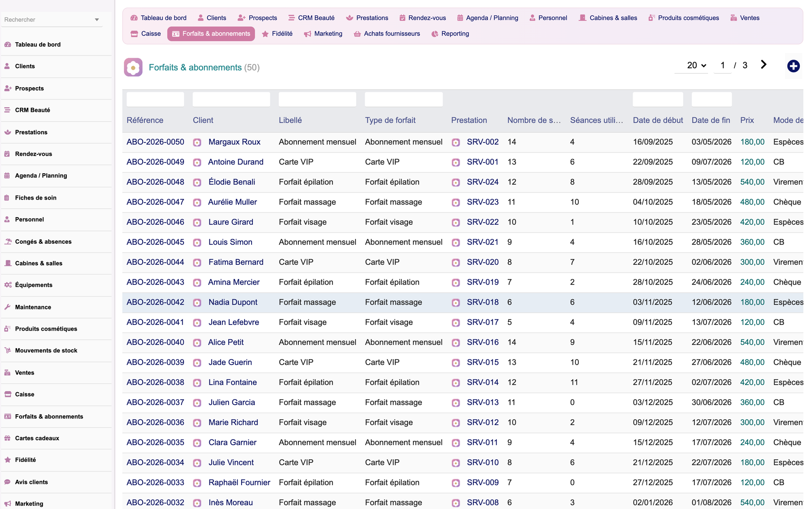Click the Prospects sidebar icon
The width and height of the screenshot is (812, 509).
click(x=8, y=88)
